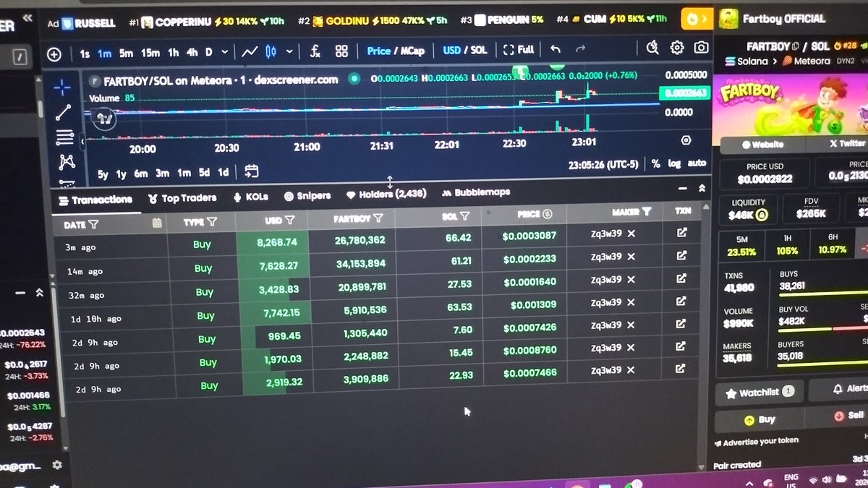This screenshot has height=488, width=868.
Task: Switch chart to the 15m interval
Action: pyautogui.click(x=150, y=53)
